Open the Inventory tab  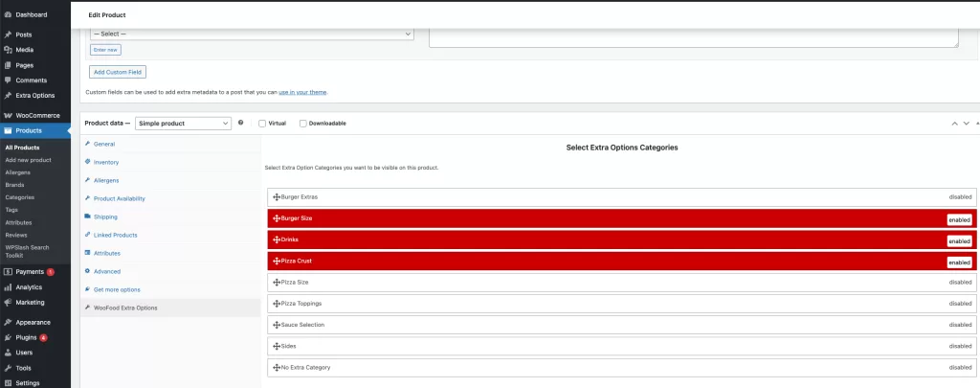click(x=105, y=162)
